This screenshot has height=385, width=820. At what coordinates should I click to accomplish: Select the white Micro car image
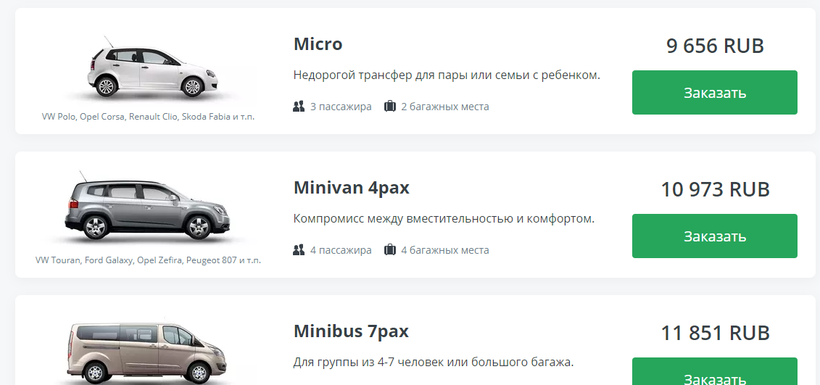[152, 67]
